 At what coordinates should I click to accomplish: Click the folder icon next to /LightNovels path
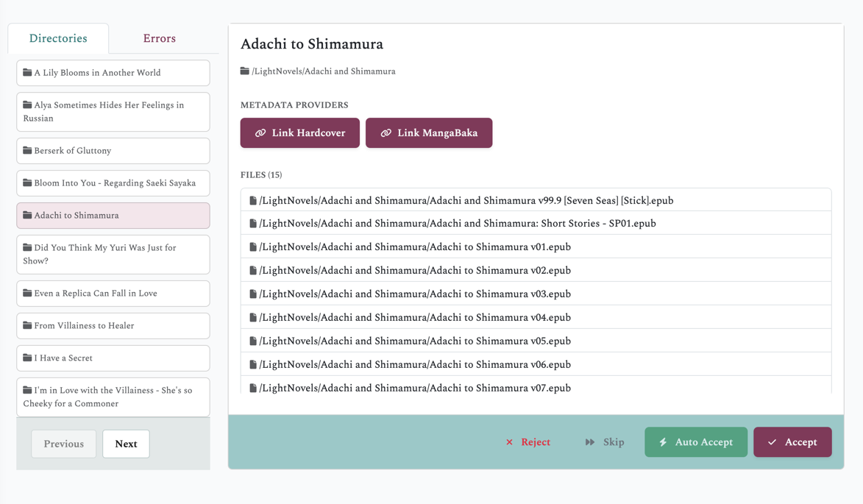point(245,71)
